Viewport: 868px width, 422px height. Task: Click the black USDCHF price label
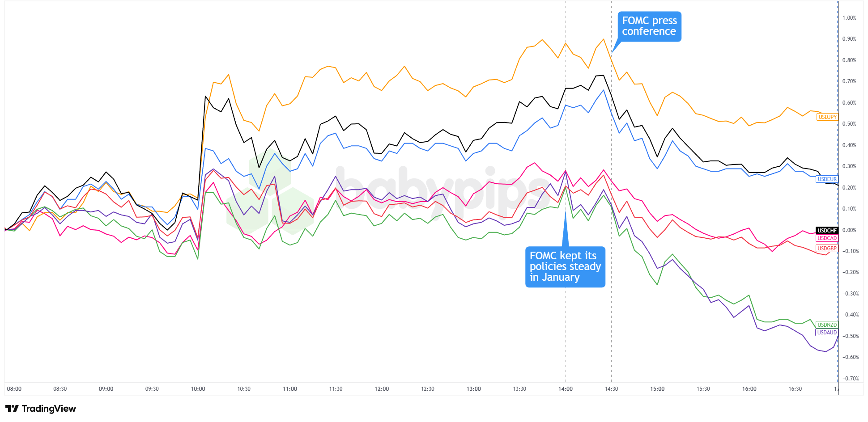[x=827, y=231]
